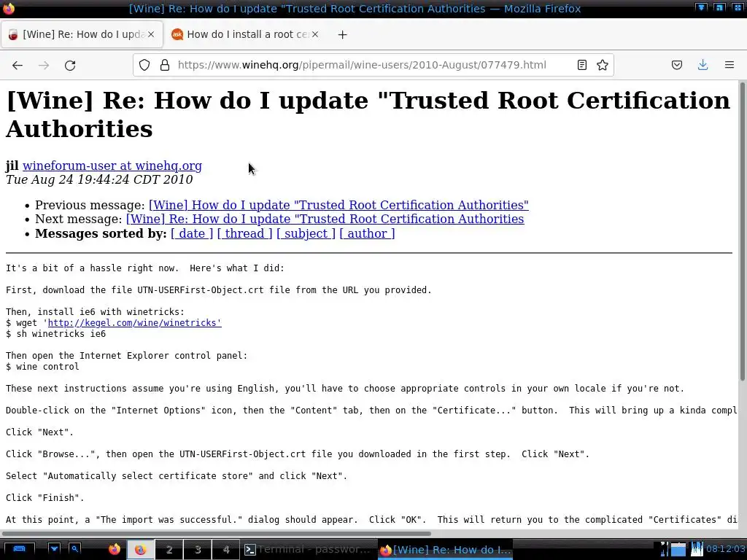Click the restore window button in title bar
The height and width of the screenshot is (560, 747).
[719, 7]
